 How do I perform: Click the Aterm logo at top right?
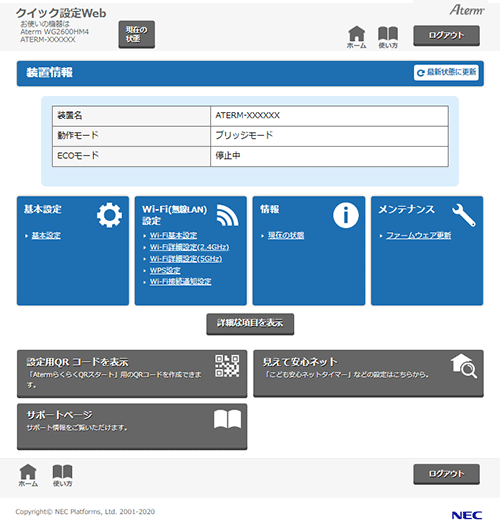(467, 10)
